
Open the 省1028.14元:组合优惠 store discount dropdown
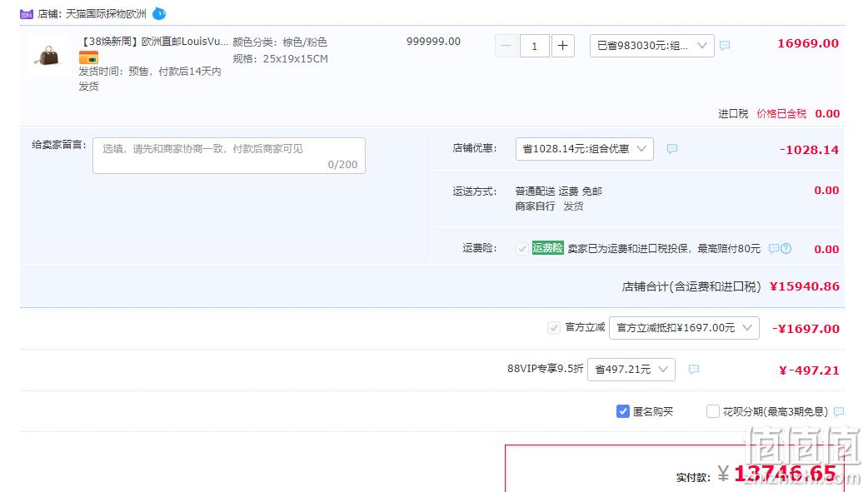coord(584,149)
